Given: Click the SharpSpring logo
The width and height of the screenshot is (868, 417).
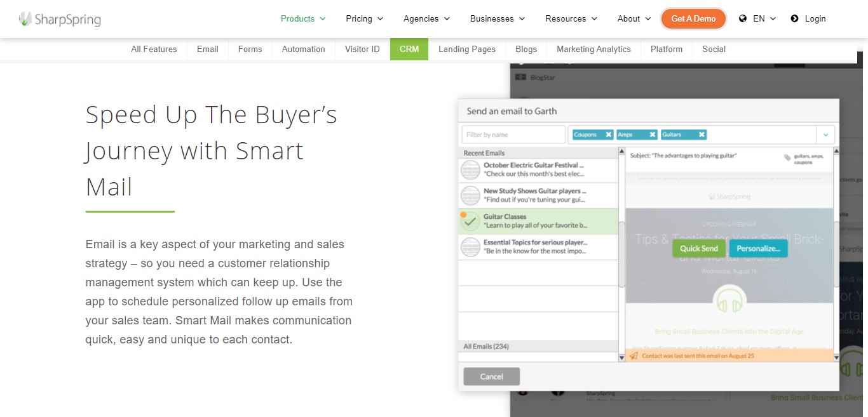Looking at the screenshot, I should (x=60, y=19).
